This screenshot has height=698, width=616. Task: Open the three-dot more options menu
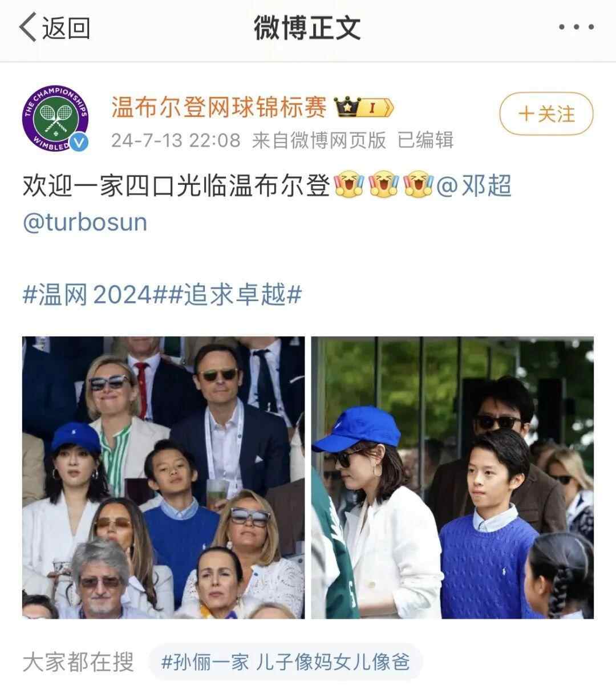(x=576, y=27)
